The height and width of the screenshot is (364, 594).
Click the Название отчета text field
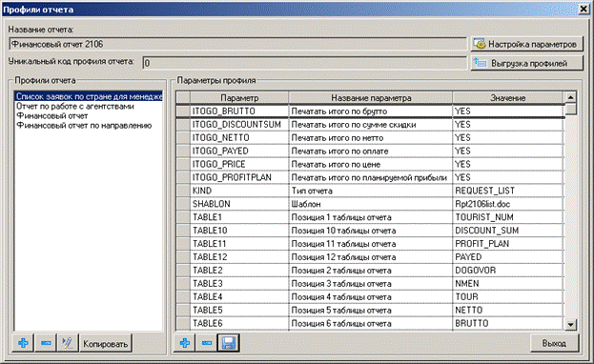(237, 44)
